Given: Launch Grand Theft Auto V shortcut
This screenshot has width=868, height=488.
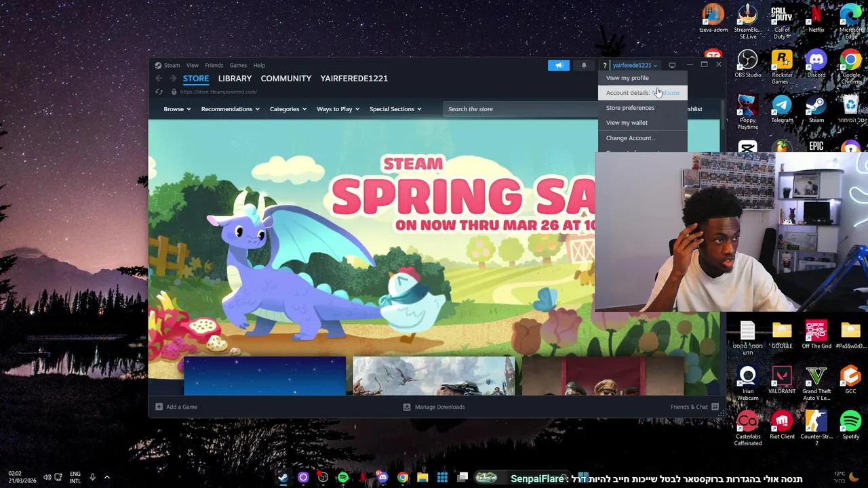Looking at the screenshot, I should click(x=816, y=384).
